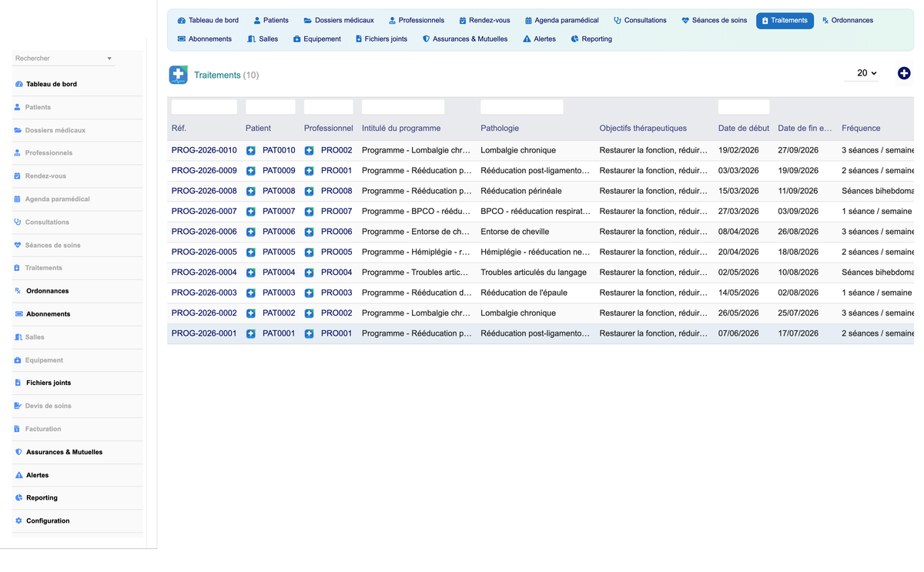
Task: Click the Devis de soins icon in sidebar
Action: 18,406
